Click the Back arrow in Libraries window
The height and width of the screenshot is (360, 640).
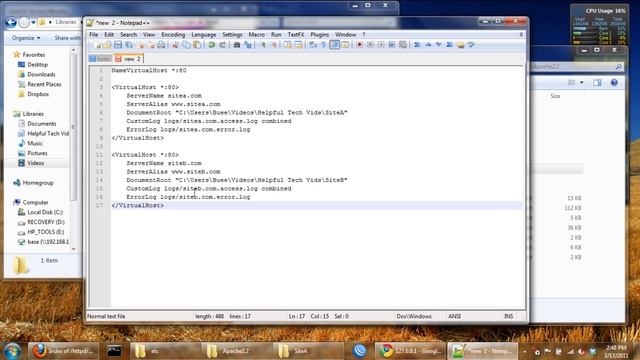pyautogui.click(x=11, y=22)
